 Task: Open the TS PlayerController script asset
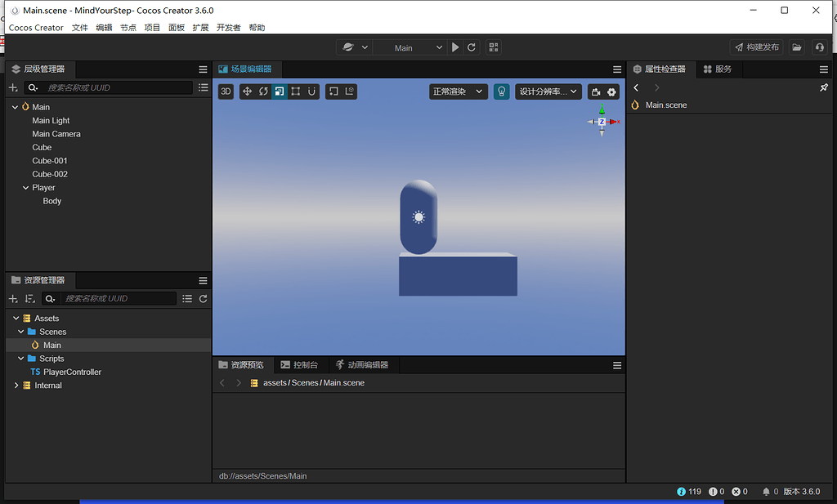[x=70, y=372]
